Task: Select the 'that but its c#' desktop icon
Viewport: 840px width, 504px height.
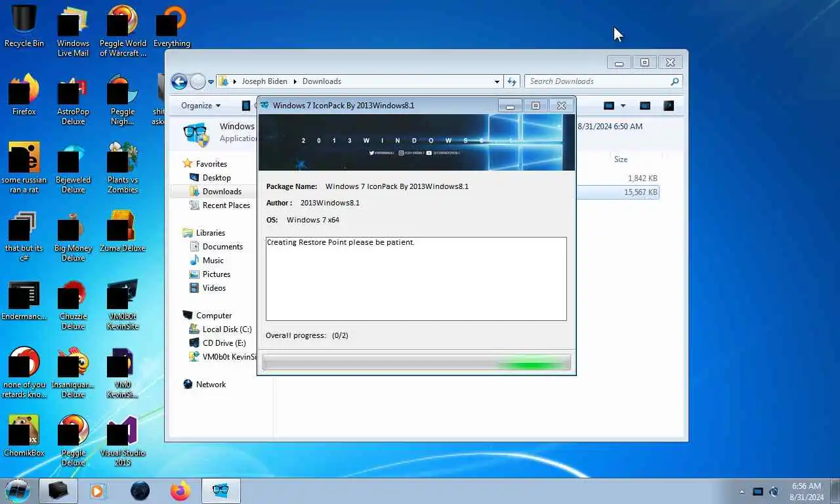Action: pos(24,236)
